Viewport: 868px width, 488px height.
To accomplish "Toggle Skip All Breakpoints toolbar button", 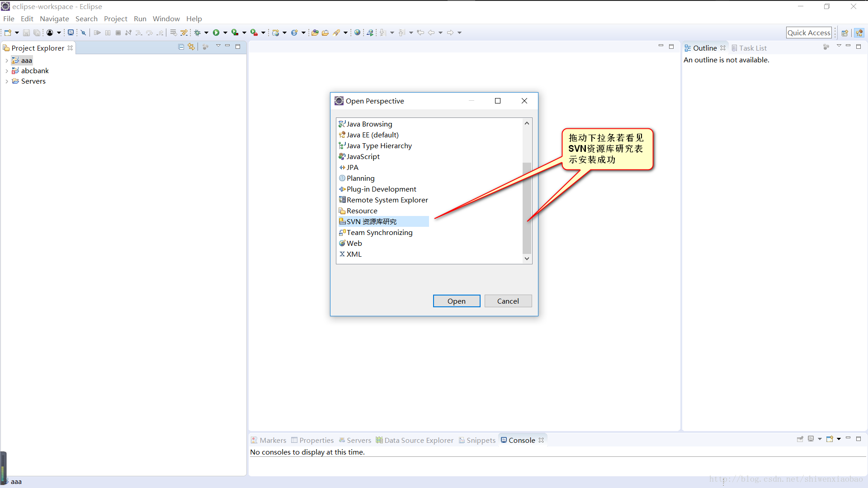I will (x=83, y=33).
